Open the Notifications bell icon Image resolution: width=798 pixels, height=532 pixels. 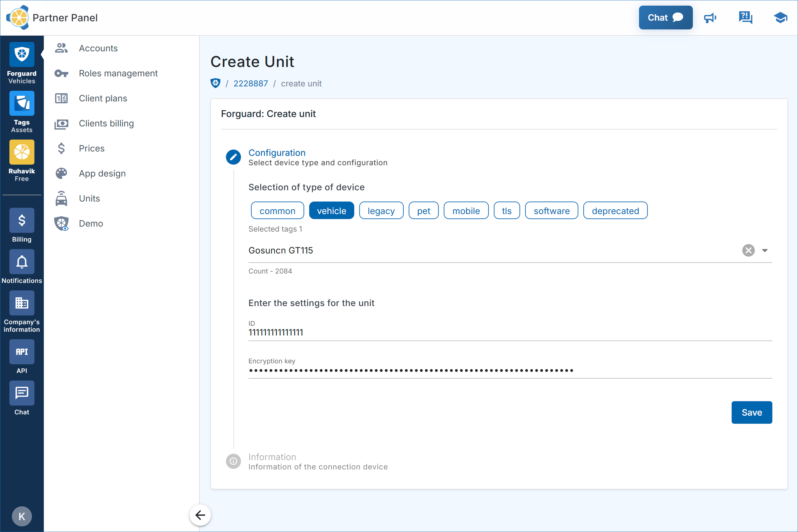tap(22, 262)
